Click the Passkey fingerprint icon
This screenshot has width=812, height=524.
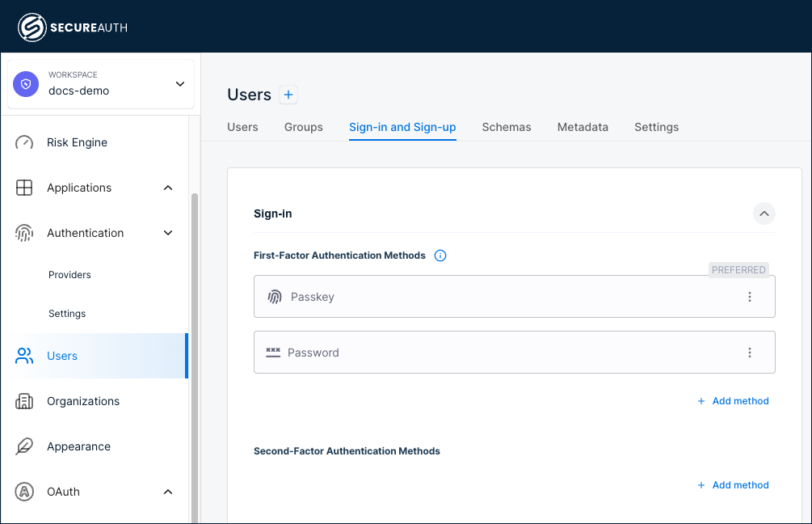point(272,296)
